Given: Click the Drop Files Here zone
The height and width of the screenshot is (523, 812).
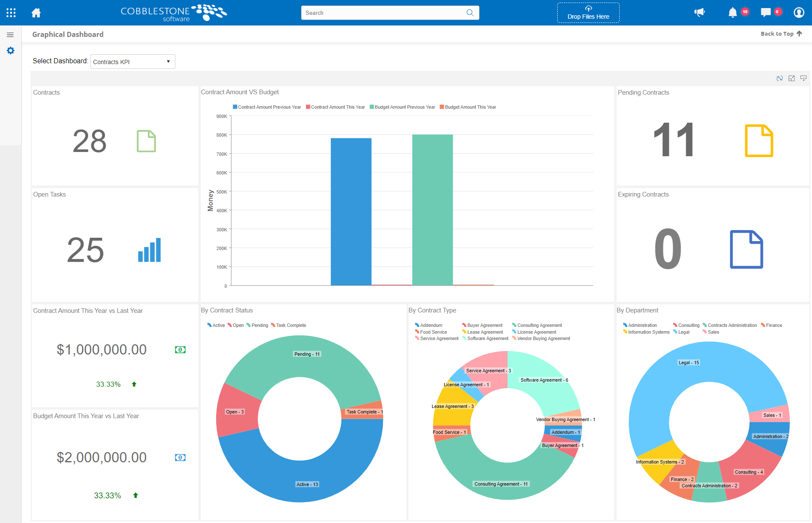Looking at the screenshot, I should 588,13.
